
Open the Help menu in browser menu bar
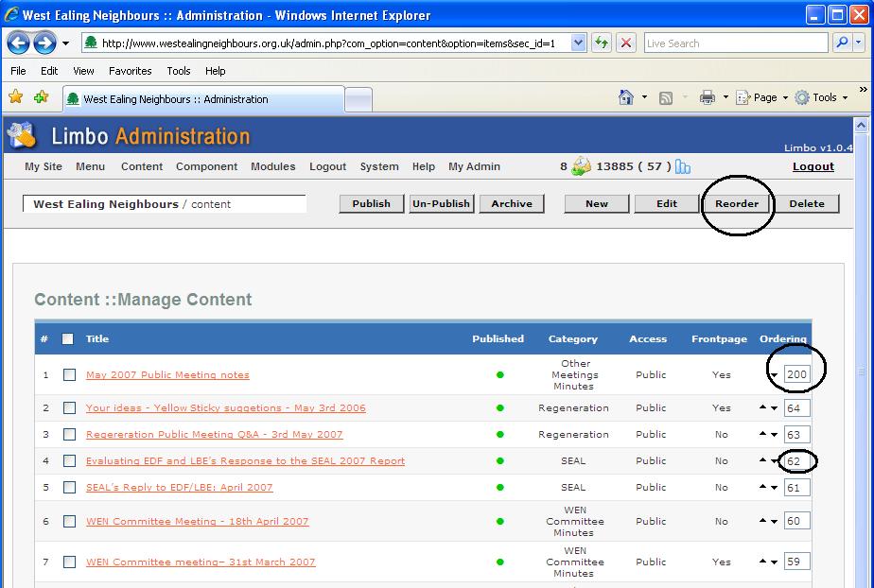click(x=215, y=71)
